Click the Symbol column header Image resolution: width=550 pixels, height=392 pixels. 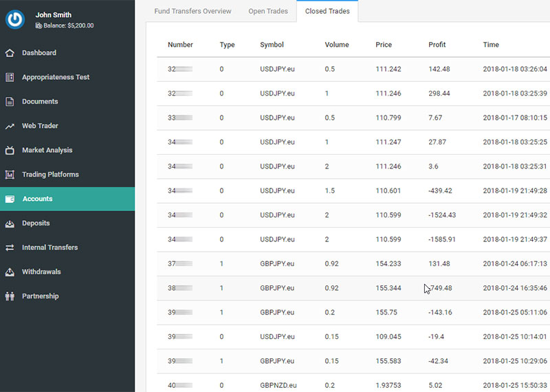[x=272, y=45]
